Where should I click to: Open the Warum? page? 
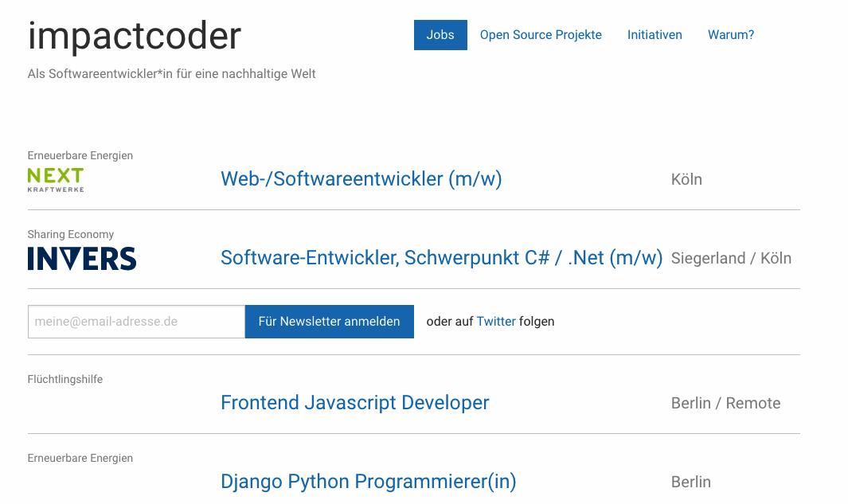coord(730,35)
